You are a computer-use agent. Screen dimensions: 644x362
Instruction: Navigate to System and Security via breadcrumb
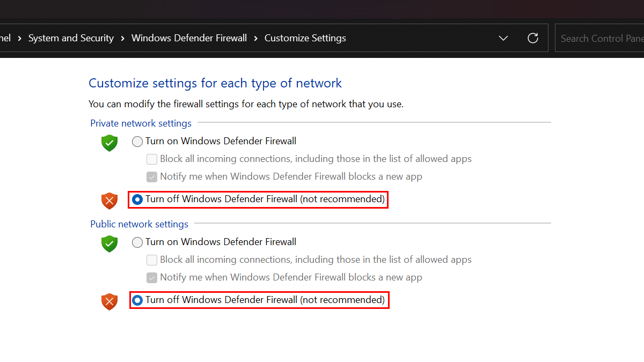point(71,38)
